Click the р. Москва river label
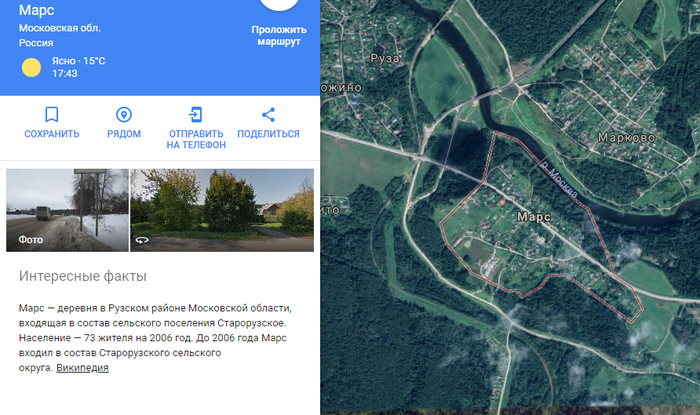The height and width of the screenshot is (415, 700). pyautogui.click(x=559, y=179)
